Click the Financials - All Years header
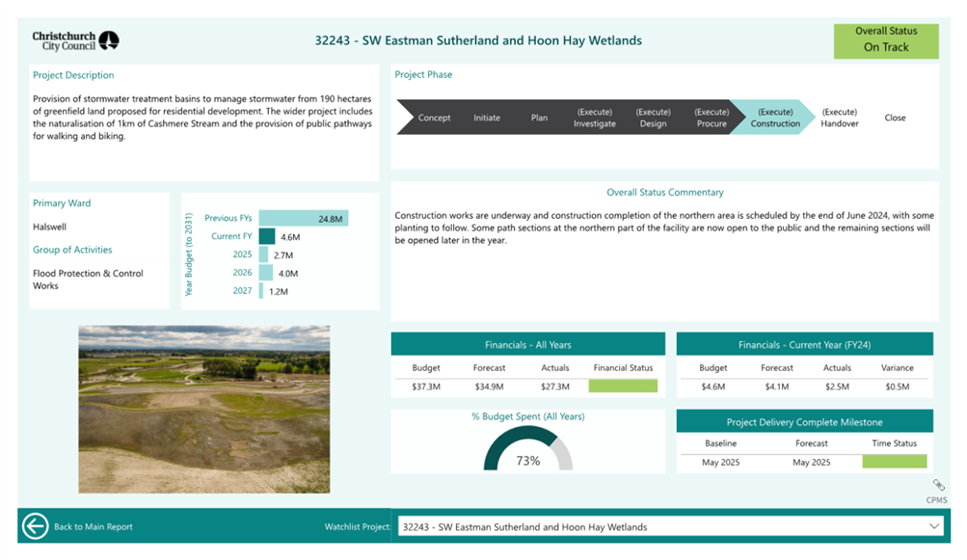The width and height of the screenshot is (967, 560). pyautogui.click(x=528, y=344)
